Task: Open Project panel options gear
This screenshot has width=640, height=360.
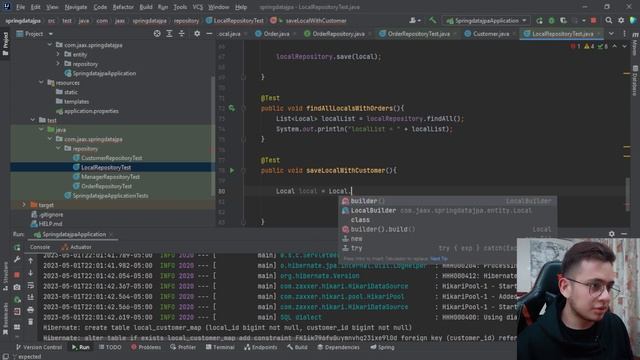Action: click(197, 34)
